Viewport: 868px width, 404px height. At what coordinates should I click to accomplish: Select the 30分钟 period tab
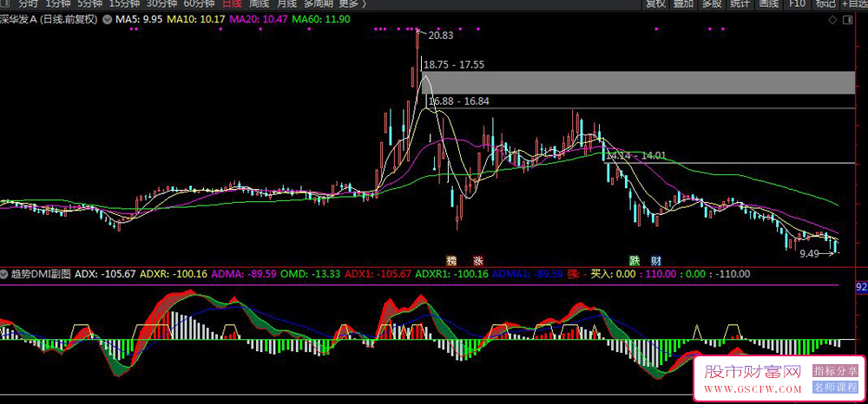[x=161, y=3]
